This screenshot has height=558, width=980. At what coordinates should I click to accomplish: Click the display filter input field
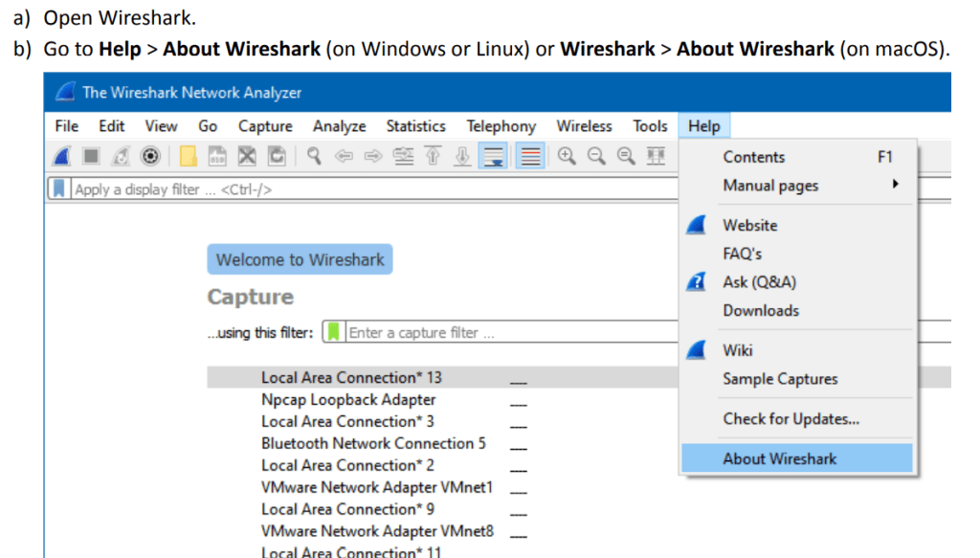click(x=364, y=190)
